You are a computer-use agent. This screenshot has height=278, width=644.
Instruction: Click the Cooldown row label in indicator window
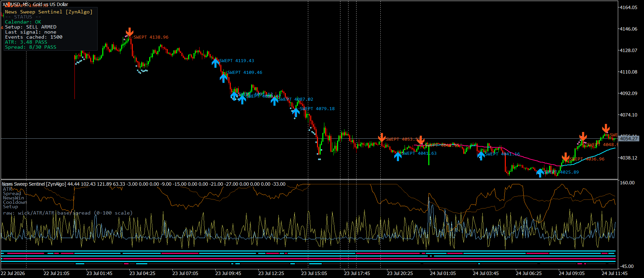pos(15,202)
